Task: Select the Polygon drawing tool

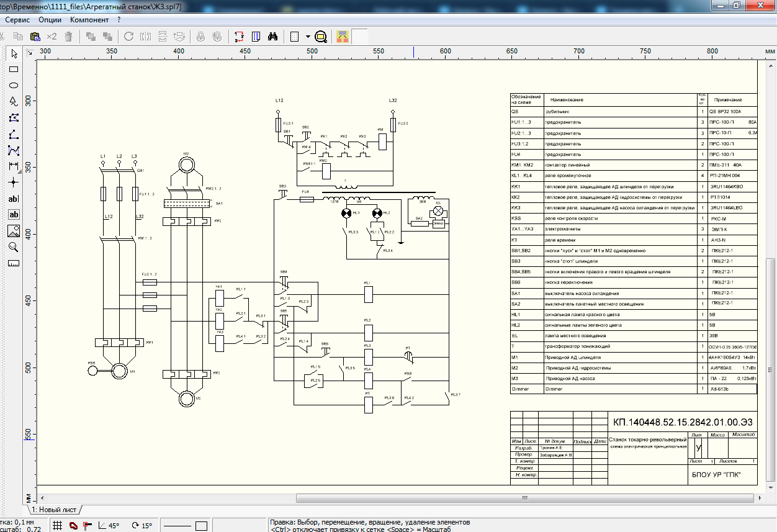Action: (x=13, y=118)
